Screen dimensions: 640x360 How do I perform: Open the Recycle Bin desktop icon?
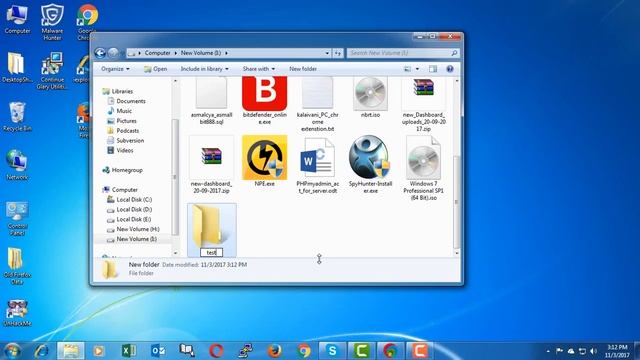point(17,117)
